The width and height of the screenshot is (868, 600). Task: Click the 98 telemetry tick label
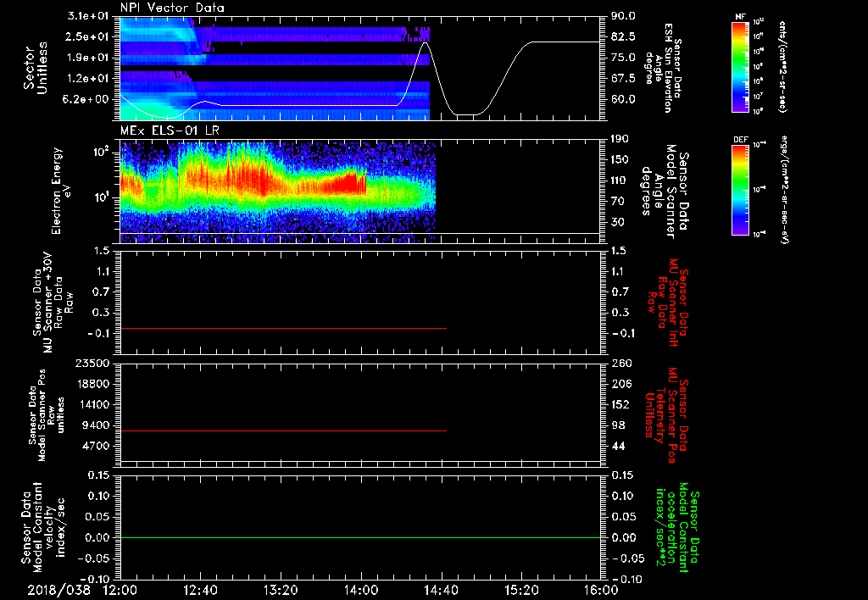[618, 425]
